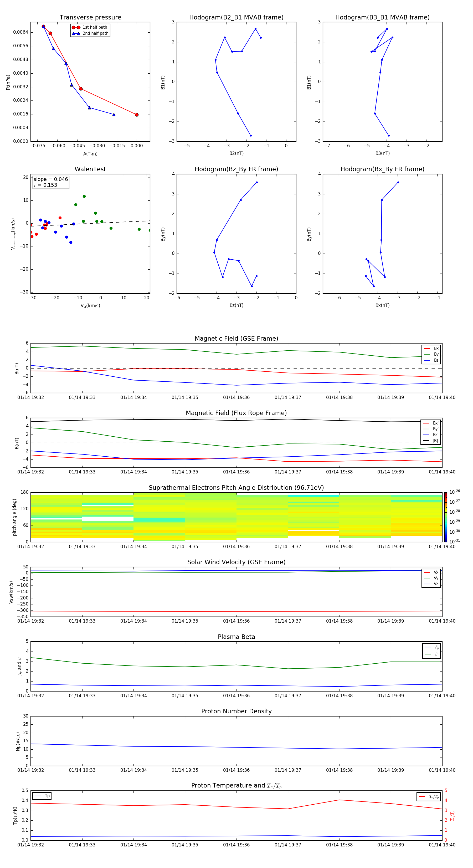Click the 'Bz' legend entry in GSE field plot
Image resolution: width=473 pixels, height=868 pixels.
[x=431, y=360]
